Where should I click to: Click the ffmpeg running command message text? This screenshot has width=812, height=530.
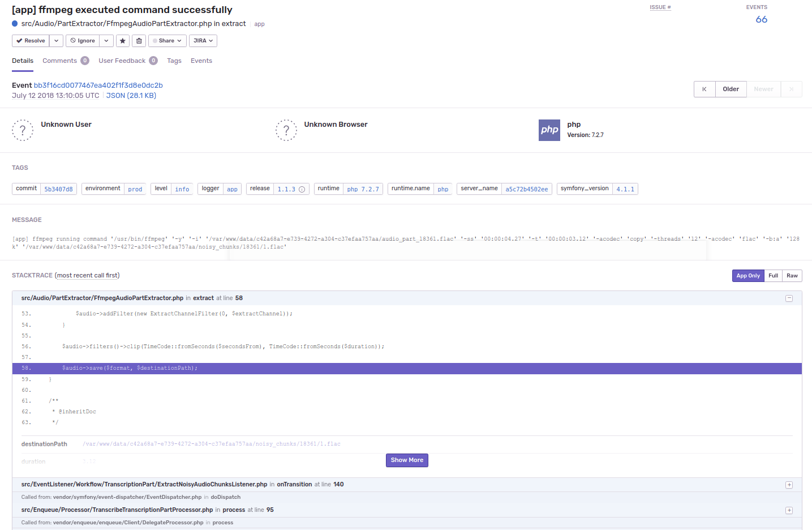tap(406, 243)
